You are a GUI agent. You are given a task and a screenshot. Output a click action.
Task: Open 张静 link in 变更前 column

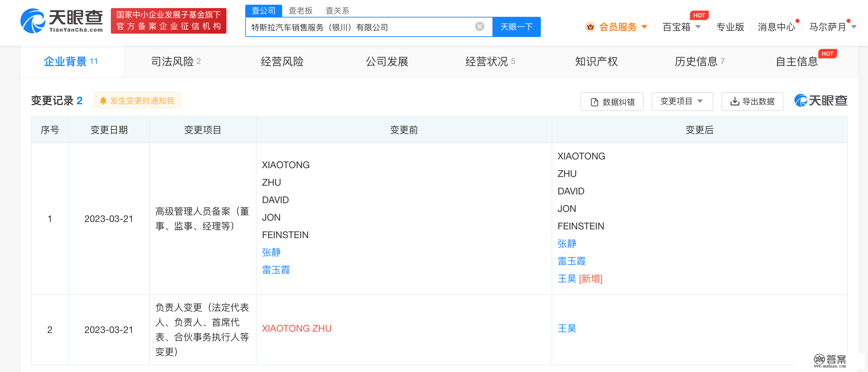click(x=271, y=252)
